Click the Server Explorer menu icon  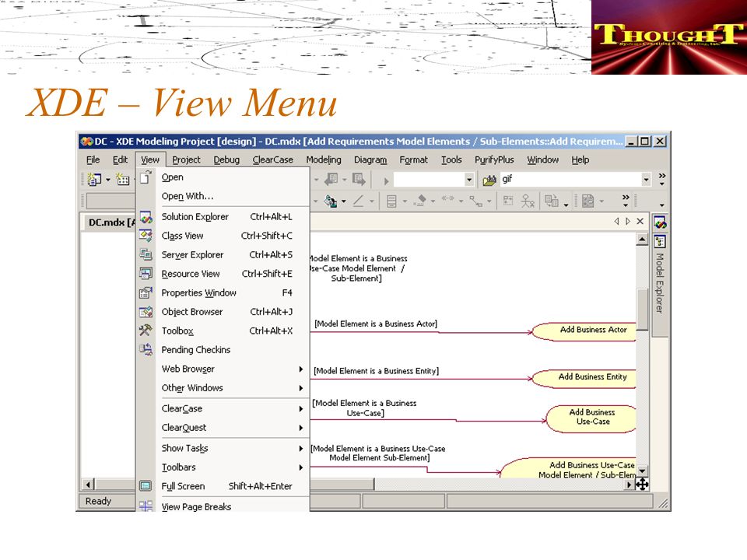pyautogui.click(x=146, y=255)
